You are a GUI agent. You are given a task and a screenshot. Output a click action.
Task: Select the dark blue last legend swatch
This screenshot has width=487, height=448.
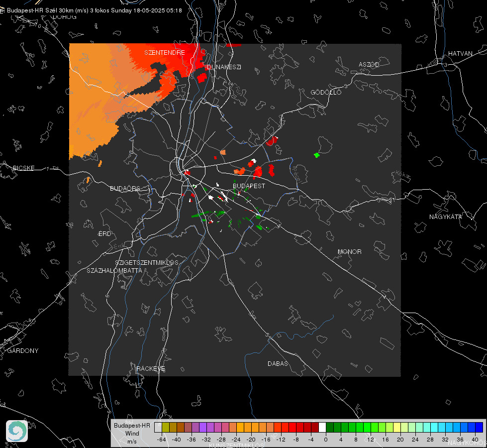pos(479,427)
